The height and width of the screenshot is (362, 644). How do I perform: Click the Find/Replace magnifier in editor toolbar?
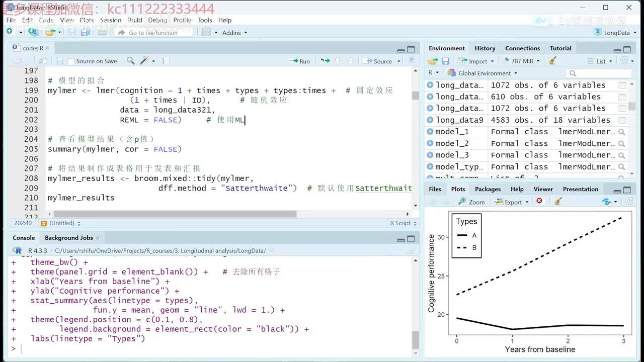coord(131,61)
